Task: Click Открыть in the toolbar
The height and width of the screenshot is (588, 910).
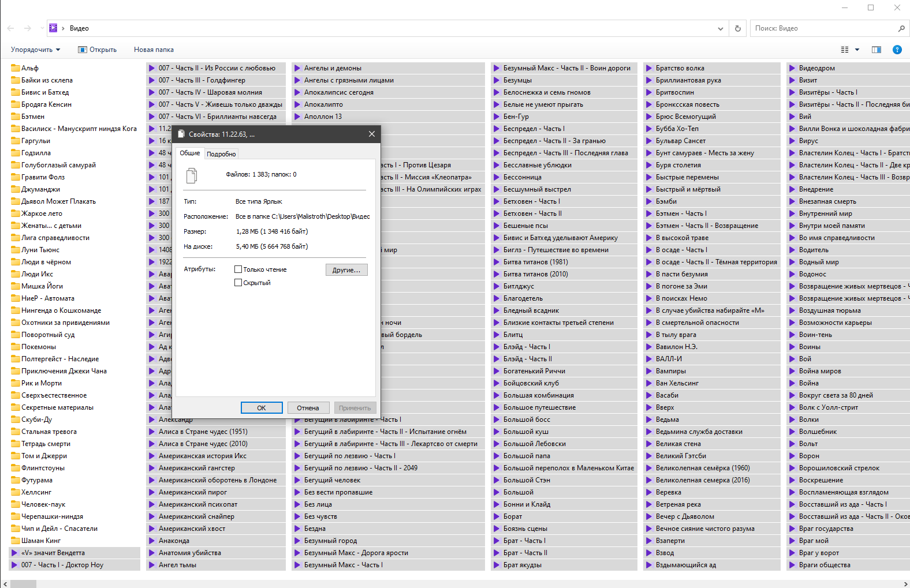Action: pyautogui.click(x=97, y=50)
